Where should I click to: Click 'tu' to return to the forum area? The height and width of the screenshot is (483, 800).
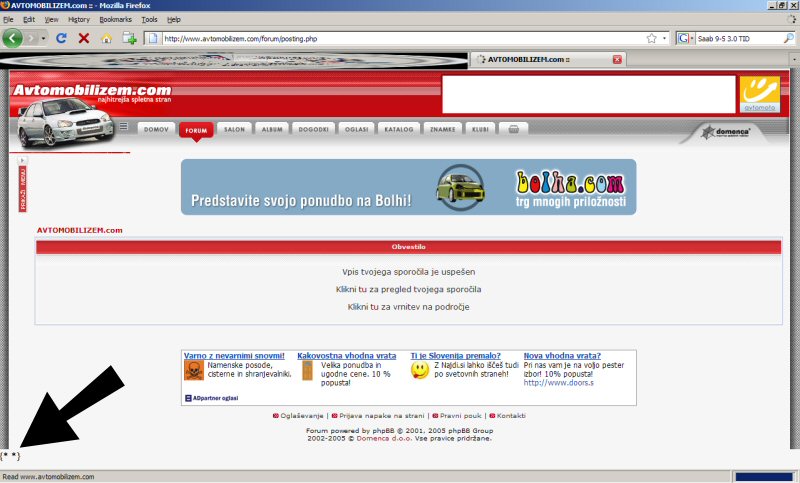click(374, 307)
